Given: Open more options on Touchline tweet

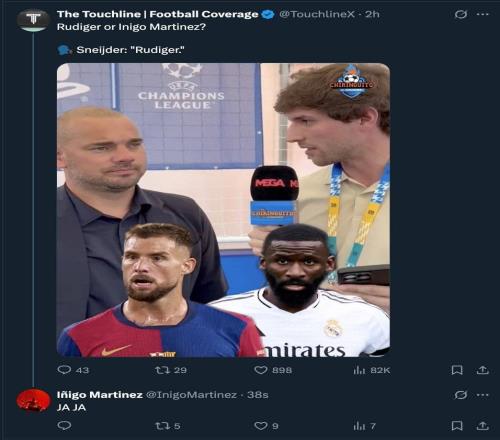Looking at the screenshot, I should coord(483,14).
